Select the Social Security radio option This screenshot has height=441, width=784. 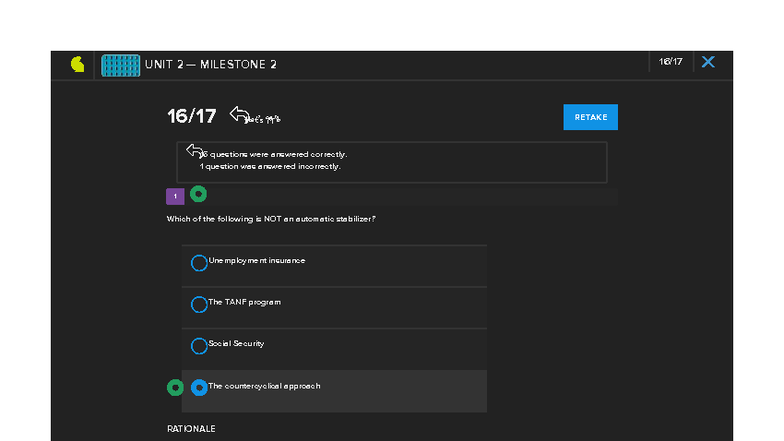199,346
